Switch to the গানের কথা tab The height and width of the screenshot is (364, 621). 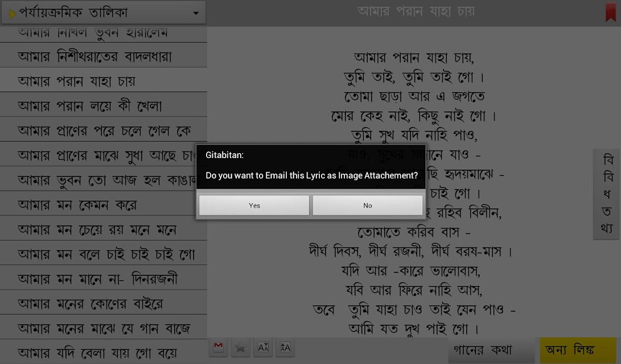pos(491,350)
